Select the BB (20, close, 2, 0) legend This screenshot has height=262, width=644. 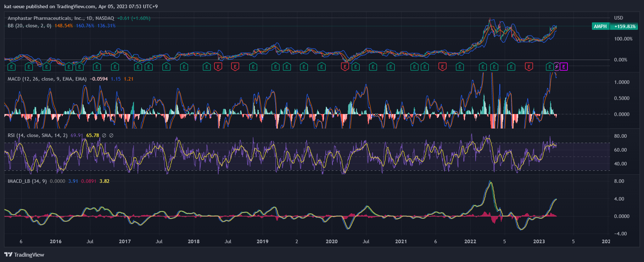pos(29,26)
